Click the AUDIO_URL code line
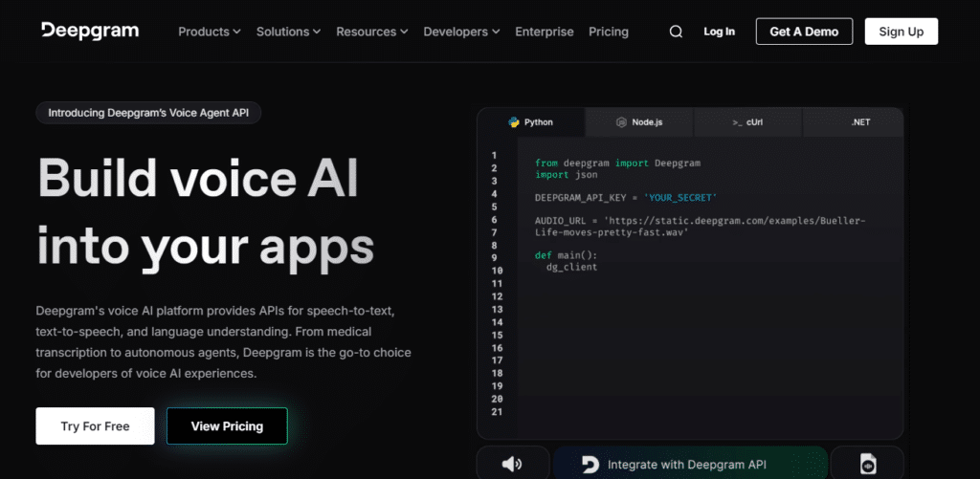 pos(700,221)
